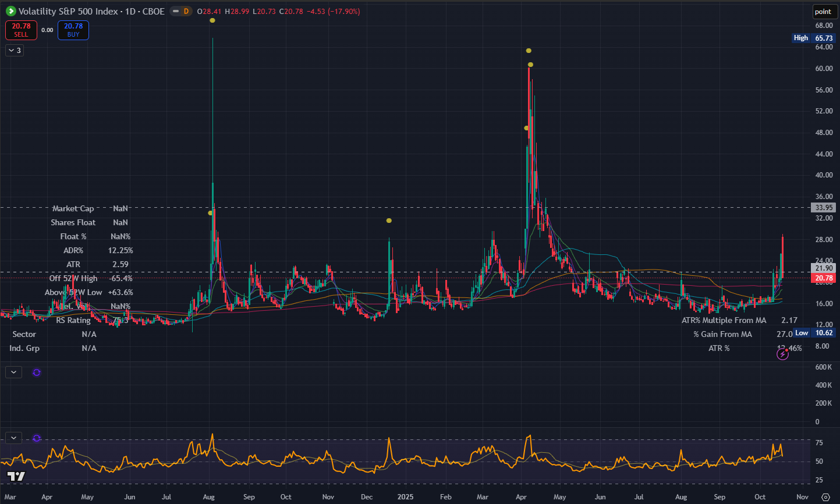Collapse the volume pane legend chevron
Image resolution: width=840 pixels, height=504 pixels.
tap(13, 372)
